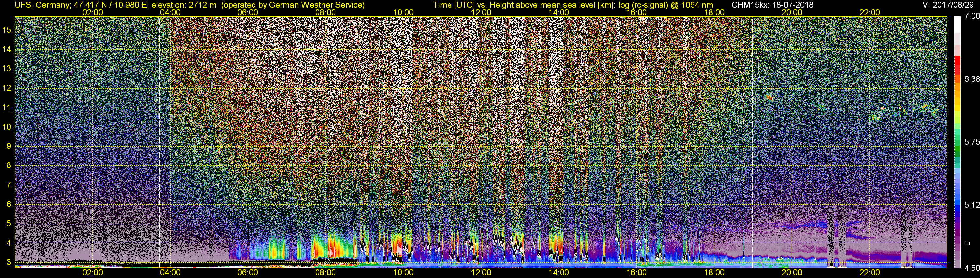This screenshot has height=278, width=980.
Task: Click the 08:00 label on bottom time axis
Action: pyautogui.click(x=326, y=273)
